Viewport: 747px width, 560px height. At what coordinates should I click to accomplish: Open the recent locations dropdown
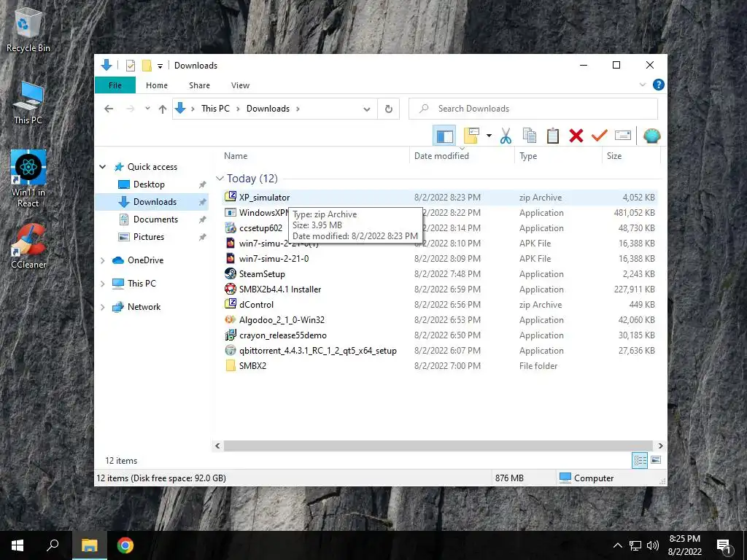(147, 109)
